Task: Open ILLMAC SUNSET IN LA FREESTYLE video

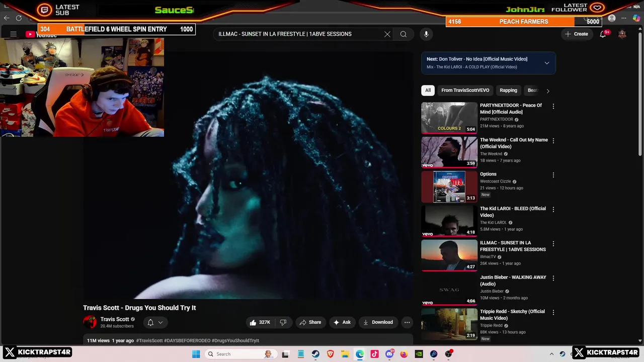Action: click(x=513, y=246)
